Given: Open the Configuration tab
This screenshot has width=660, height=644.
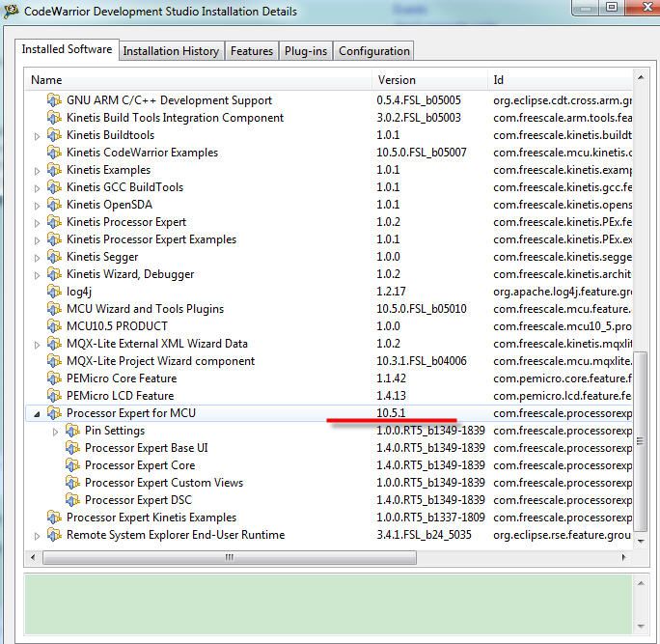Looking at the screenshot, I should (374, 51).
